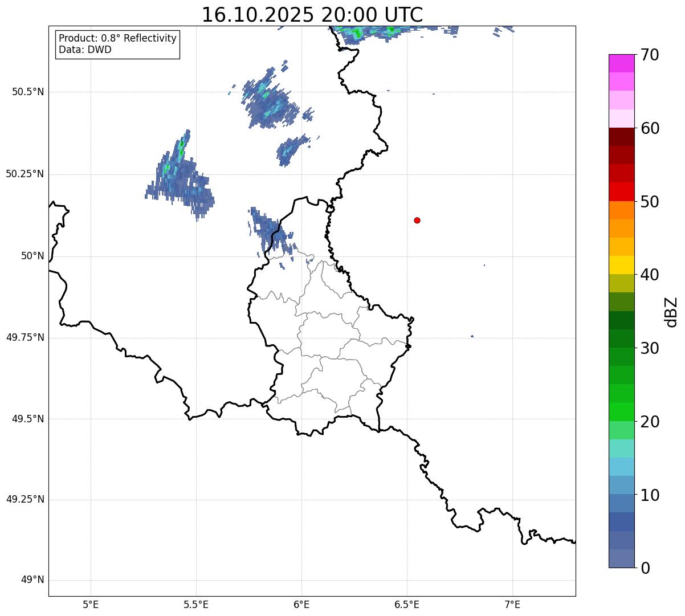Click the red location marker dot
The image size is (685, 616).
click(x=417, y=220)
